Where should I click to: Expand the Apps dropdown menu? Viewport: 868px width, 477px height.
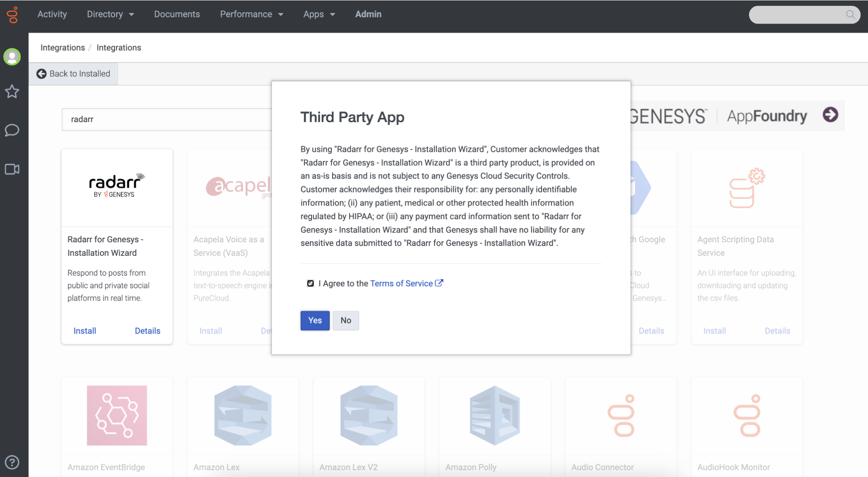[x=318, y=14]
